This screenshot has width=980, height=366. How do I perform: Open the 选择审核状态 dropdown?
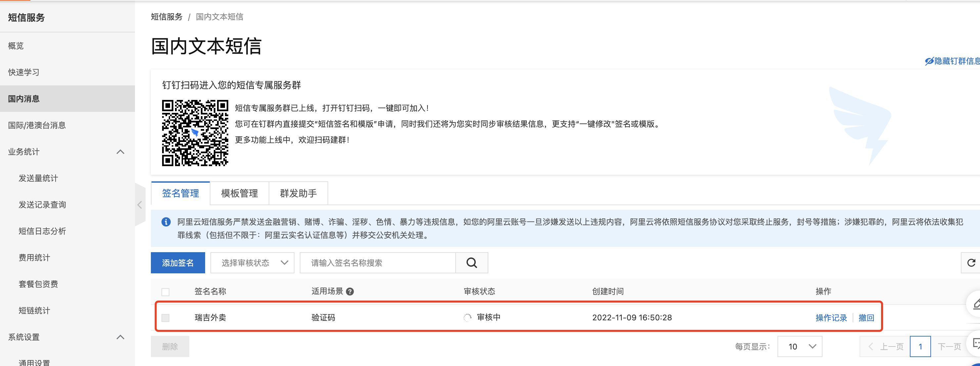click(252, 262)
